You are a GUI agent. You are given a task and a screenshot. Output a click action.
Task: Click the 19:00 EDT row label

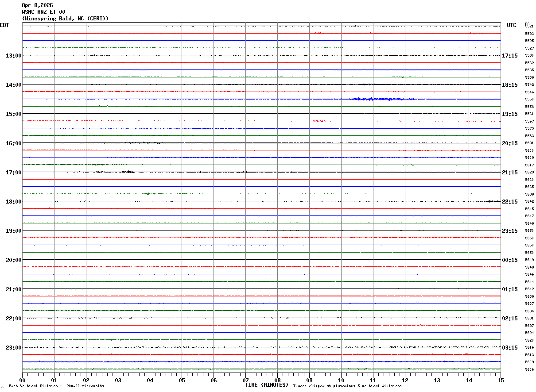tap(13, 231)
